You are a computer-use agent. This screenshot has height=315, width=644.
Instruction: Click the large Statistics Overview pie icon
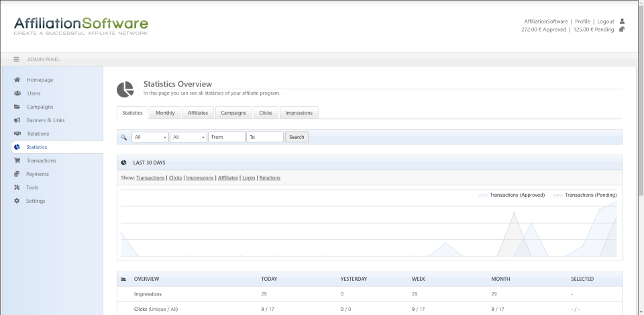(x=125, y=89)
